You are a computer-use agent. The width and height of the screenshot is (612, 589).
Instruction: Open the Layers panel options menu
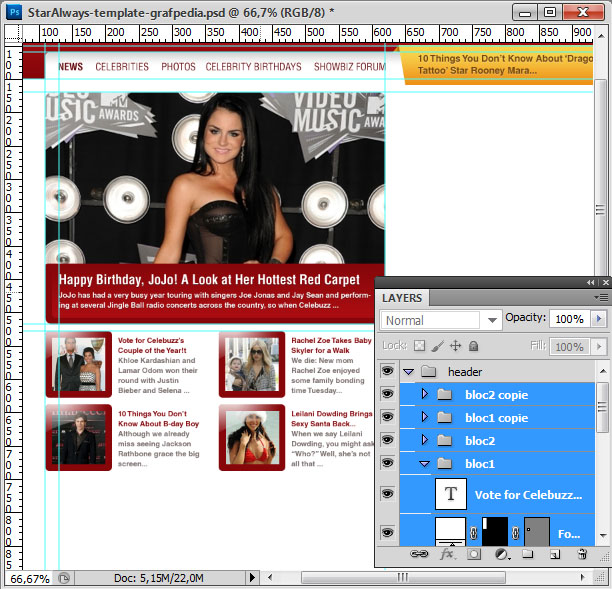click(x=601, y=298)
